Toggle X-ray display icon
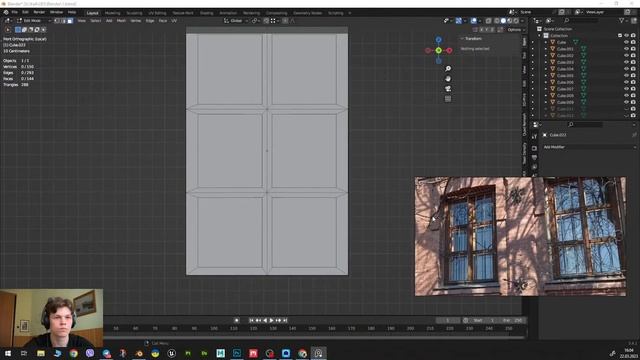Viewport: 640px width, 360px height. point(488,21)
